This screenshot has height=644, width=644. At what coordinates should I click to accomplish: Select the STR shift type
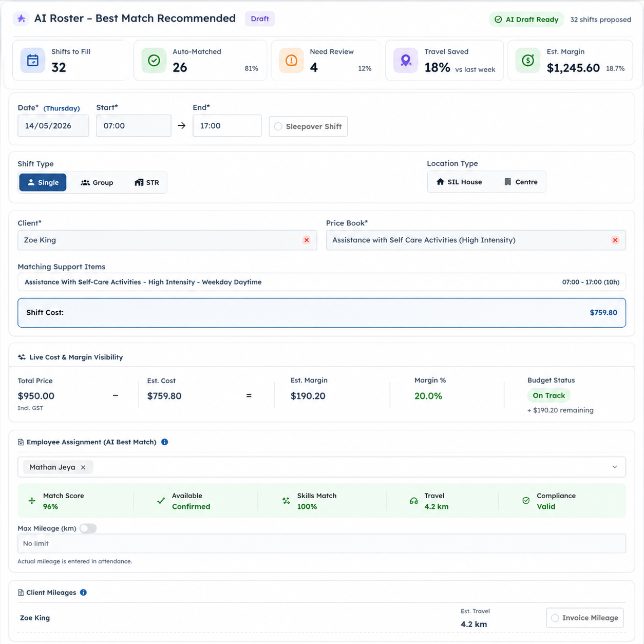[147, 183]
